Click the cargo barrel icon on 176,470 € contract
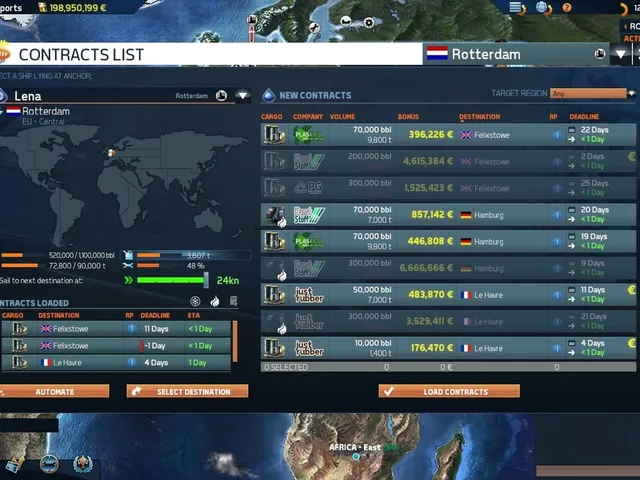 pyautogui.click(x=274, y=348)
